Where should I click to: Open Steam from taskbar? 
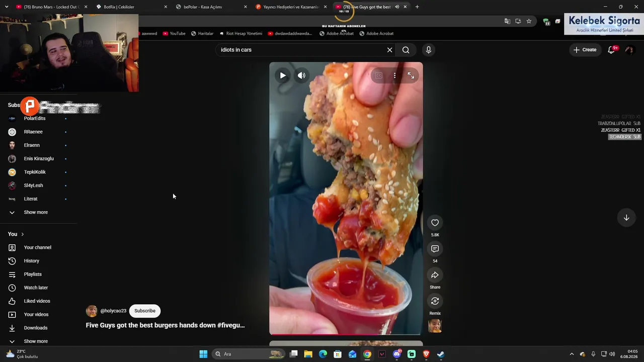pos(441,354)
